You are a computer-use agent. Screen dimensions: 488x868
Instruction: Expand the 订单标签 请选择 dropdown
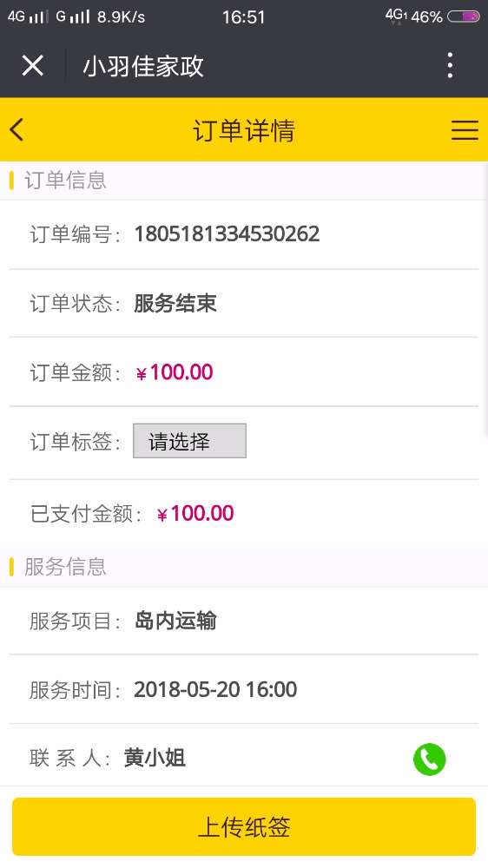pyautogui.click(x=189, y=441)
